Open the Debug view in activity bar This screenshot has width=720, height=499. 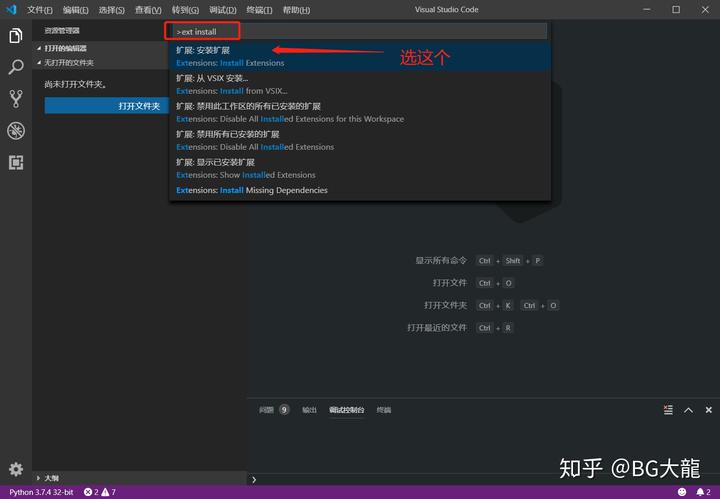pos(16,131)
